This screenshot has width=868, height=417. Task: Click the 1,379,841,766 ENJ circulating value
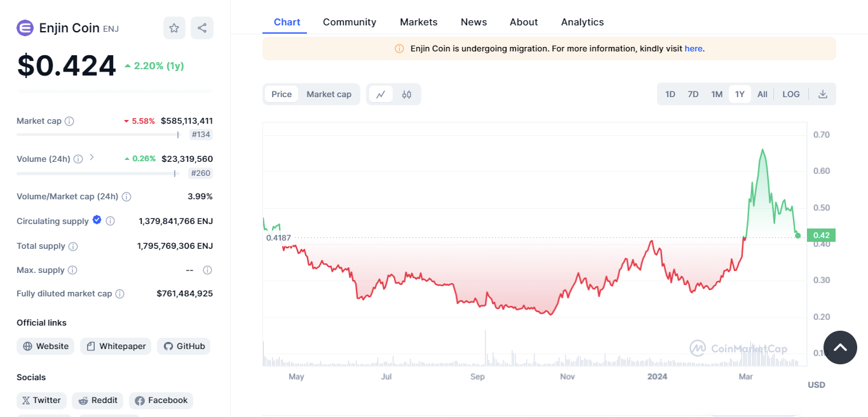[176, 222]
